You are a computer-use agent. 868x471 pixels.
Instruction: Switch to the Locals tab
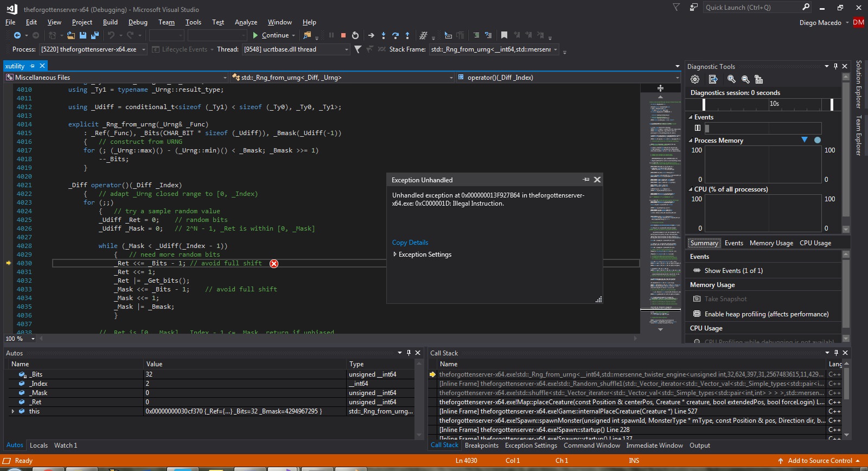39,445
